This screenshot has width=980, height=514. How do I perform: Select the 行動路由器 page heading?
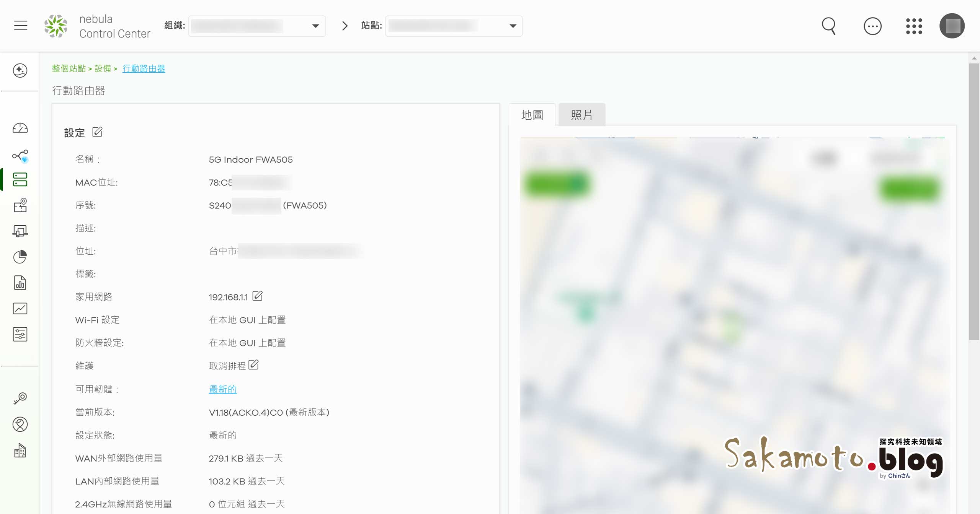point(78,90)
